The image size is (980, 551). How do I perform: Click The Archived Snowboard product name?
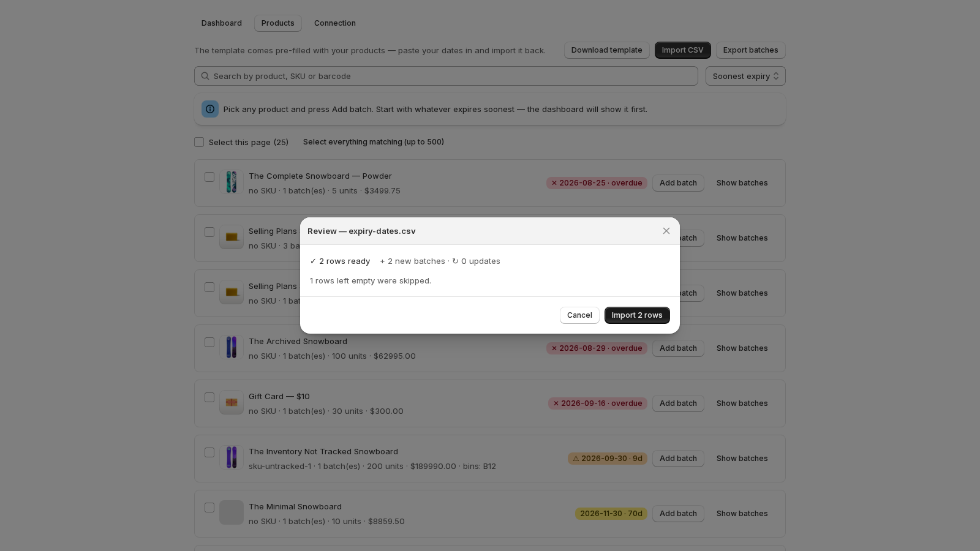click(298, 342)
